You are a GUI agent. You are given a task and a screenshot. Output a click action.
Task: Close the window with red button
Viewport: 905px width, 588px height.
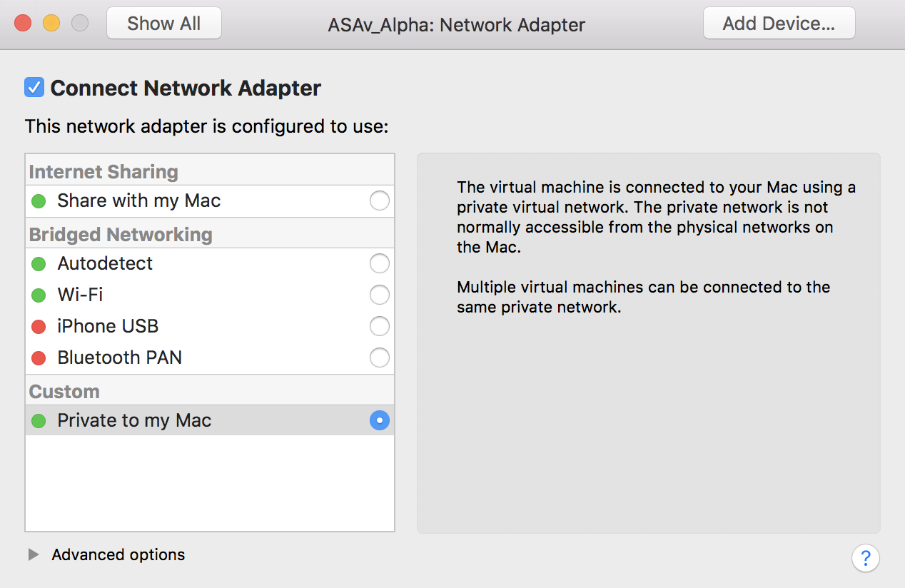[23, 23]
